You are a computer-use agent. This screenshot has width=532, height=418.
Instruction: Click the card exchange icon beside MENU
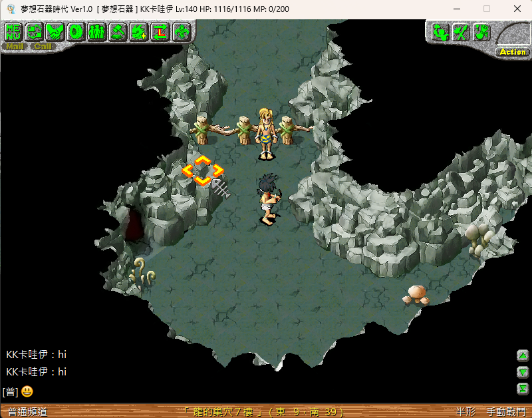[x=35, y=31]
